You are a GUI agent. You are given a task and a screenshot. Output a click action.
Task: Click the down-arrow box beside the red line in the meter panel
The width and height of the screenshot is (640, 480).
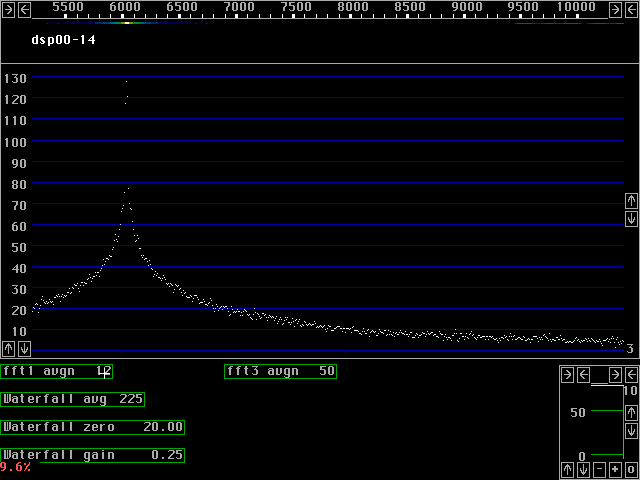click(x=631, y=430)
